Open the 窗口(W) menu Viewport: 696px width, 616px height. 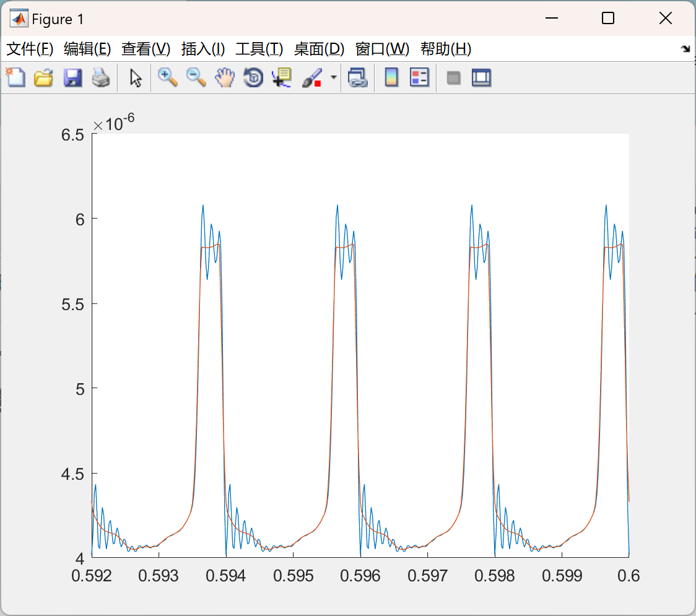point(382,49)
